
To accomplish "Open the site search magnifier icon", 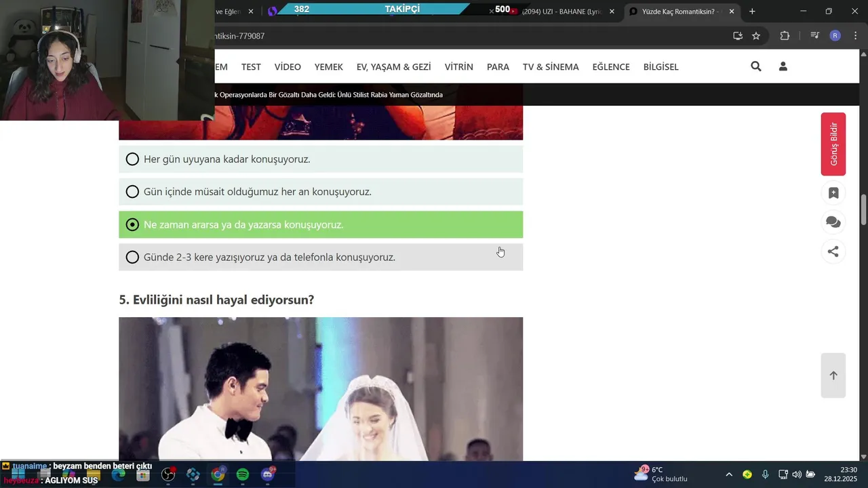I will point(756,66).
